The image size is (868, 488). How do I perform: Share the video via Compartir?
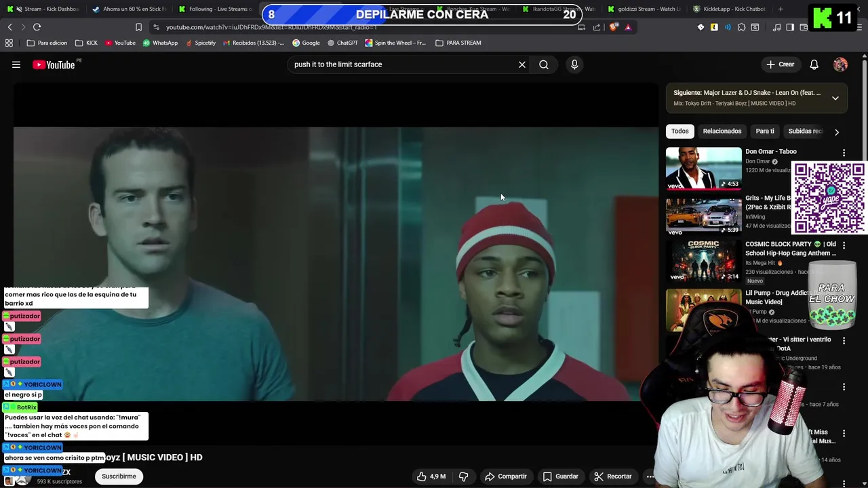click(506, 476)
